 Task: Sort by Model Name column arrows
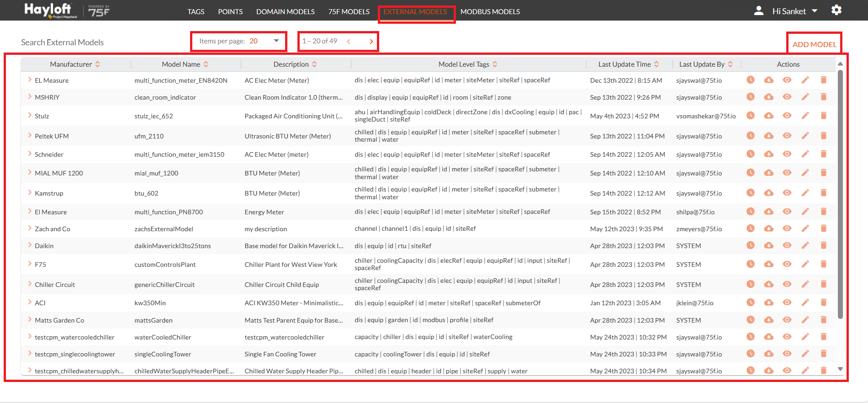point(206,64)
